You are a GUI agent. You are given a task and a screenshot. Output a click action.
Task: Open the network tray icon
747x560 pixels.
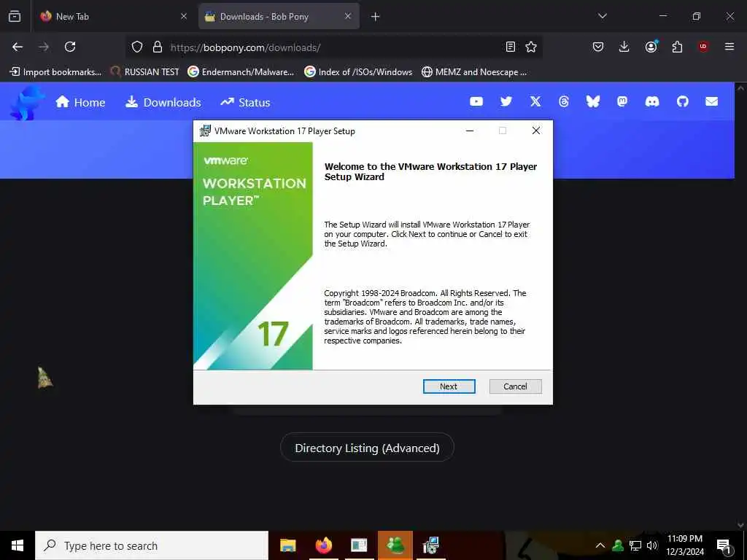(x=635, y=545)
